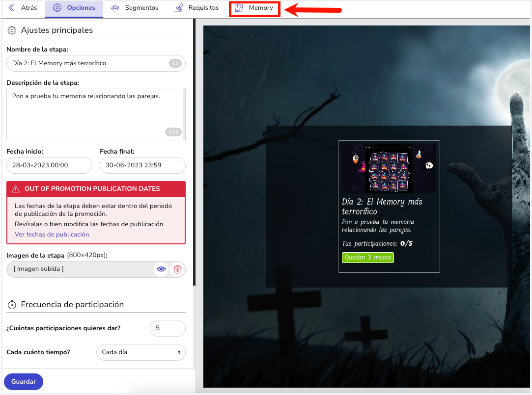Set the Fecha inicio date field
532x395 pixels.
click(x=49, y=165)
